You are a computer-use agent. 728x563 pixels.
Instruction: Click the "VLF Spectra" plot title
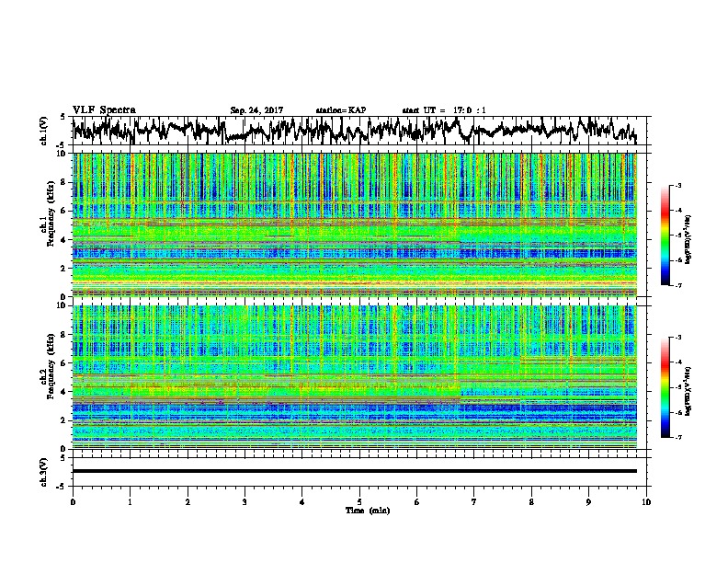point(104,110)
